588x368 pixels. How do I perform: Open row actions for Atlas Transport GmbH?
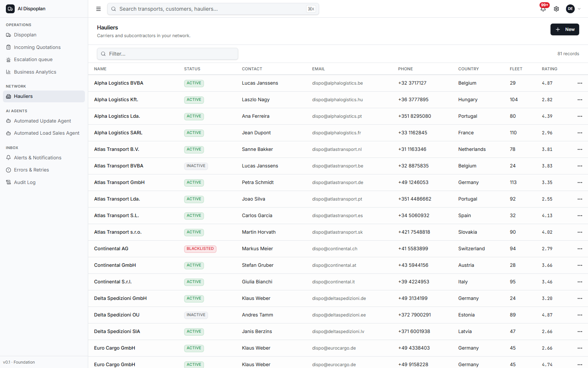point(580,183)
